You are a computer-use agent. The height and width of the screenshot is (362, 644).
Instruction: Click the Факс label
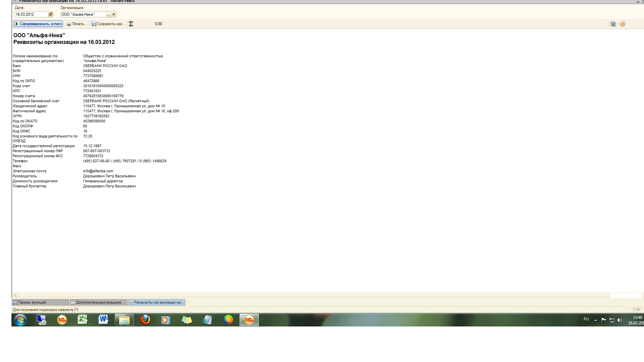(x=17, y=166)
